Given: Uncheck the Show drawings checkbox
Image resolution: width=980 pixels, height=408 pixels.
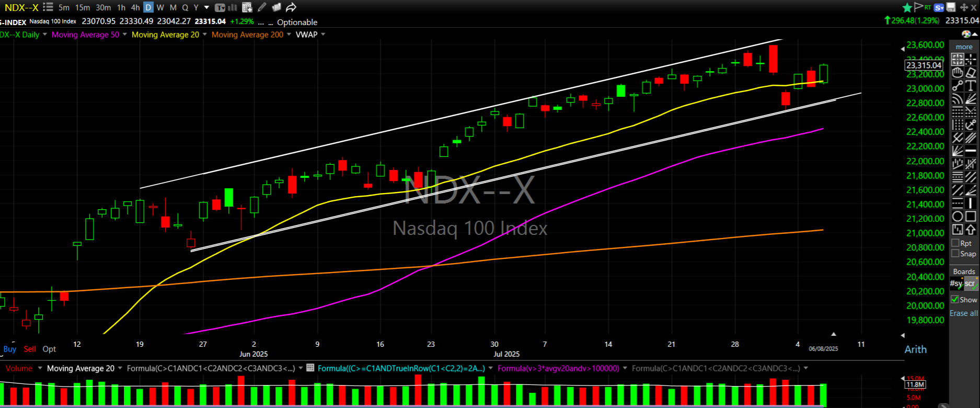Looking at the screenshot, I should tap(955, 299).
